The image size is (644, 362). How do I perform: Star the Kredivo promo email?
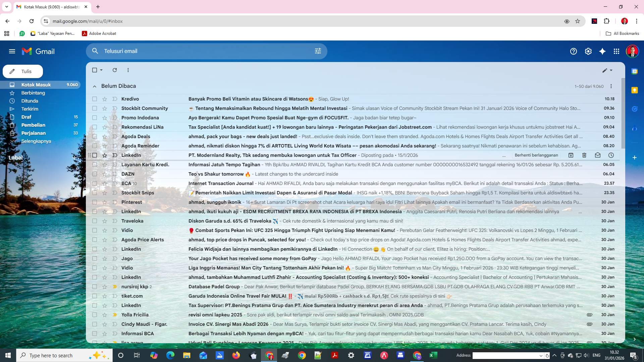point(104,99)
